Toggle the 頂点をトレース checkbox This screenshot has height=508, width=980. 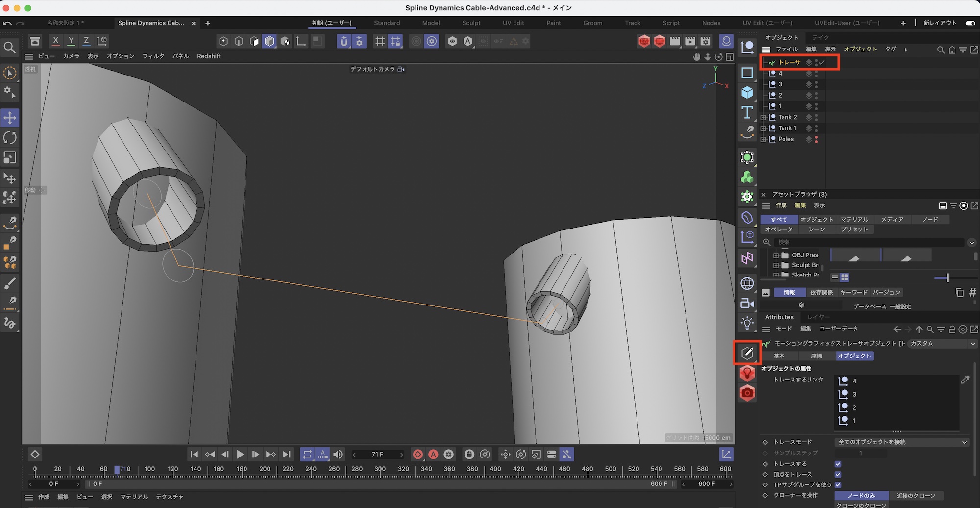[838, 474]
